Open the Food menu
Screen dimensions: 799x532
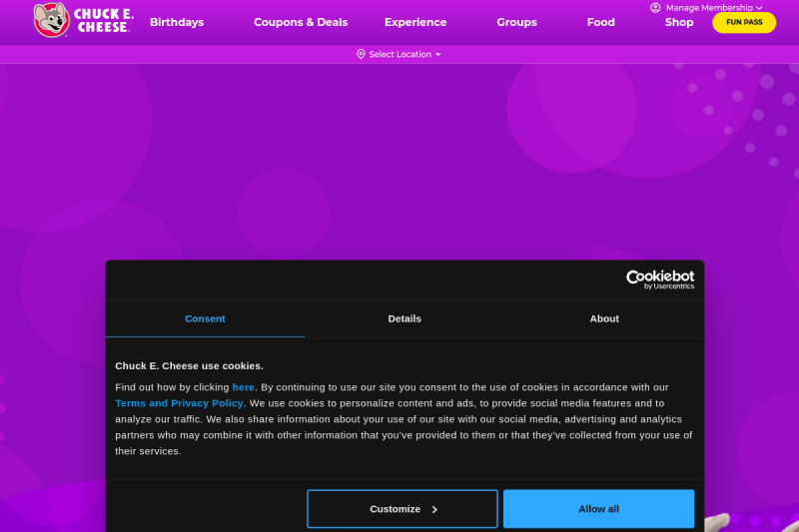point(601,22)
